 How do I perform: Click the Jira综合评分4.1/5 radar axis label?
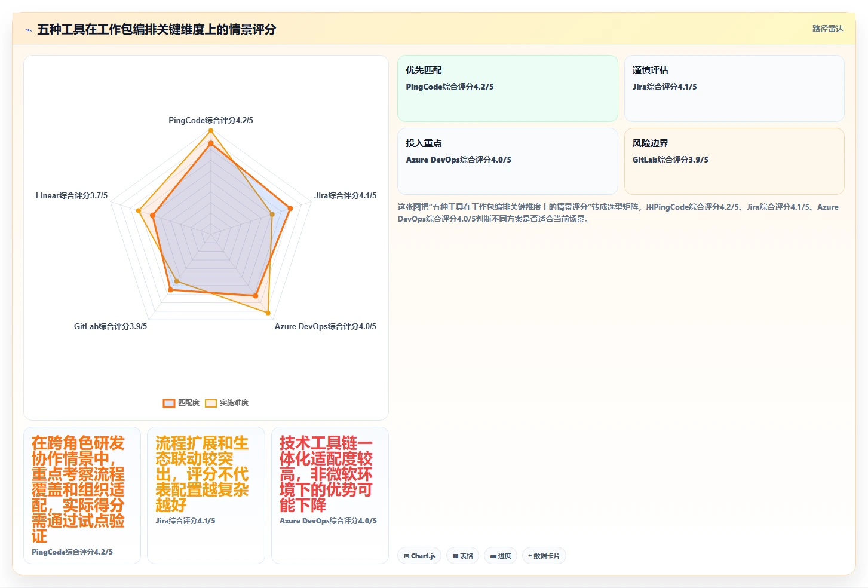pos(345,195)
